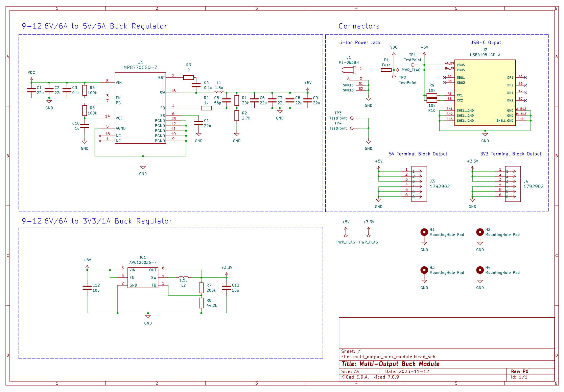Image resolution: width=564 pixels, height=392 pixels.
Task: Click the +3.3V PWR_FLAG symbol
Action: [x=369, y=236]
